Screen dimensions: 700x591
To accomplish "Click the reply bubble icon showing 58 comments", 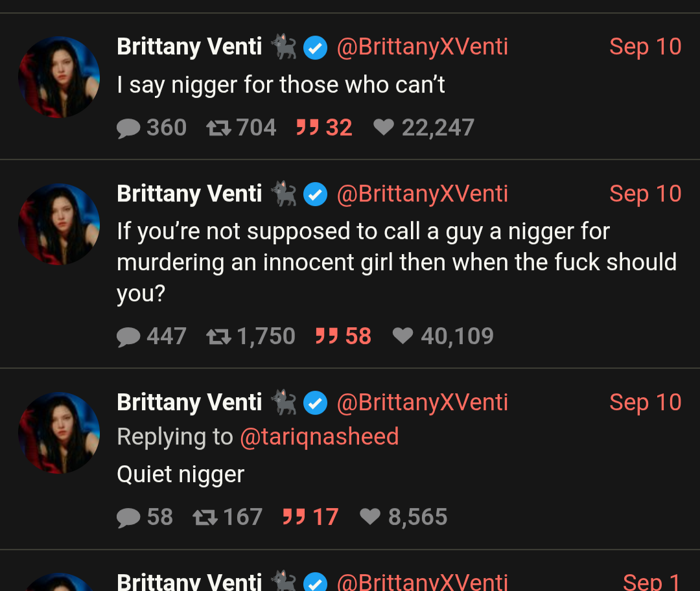I will pyautogui.click(x=128, y=517).
